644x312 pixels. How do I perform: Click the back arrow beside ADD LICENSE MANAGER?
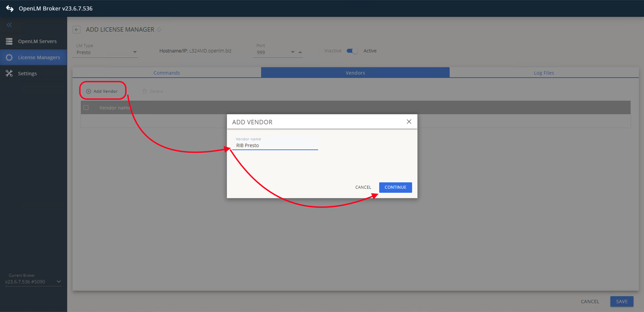[x=77, y=30]
